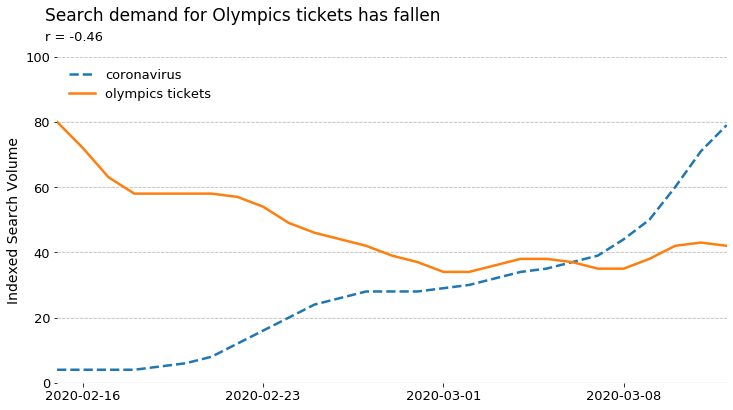The width and height of the screenshot is (733, 410).
Task: Click the orange solid legend line swatch
Action: pos(83,94)
